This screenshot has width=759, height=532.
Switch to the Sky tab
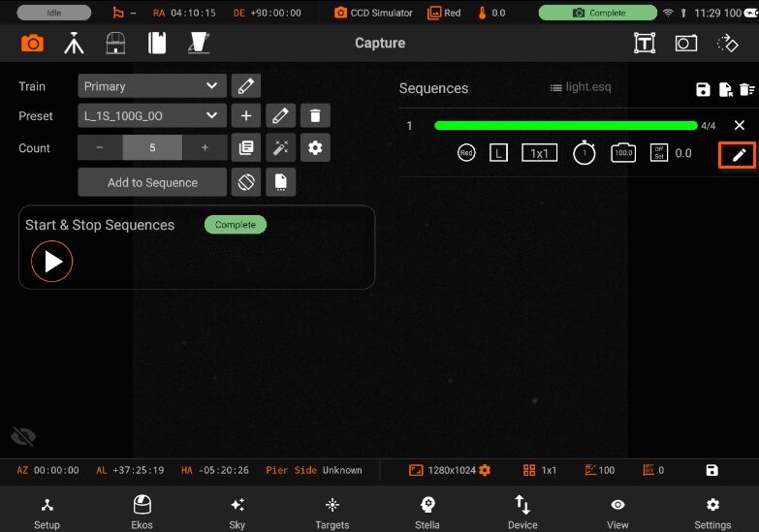(237, 514)
